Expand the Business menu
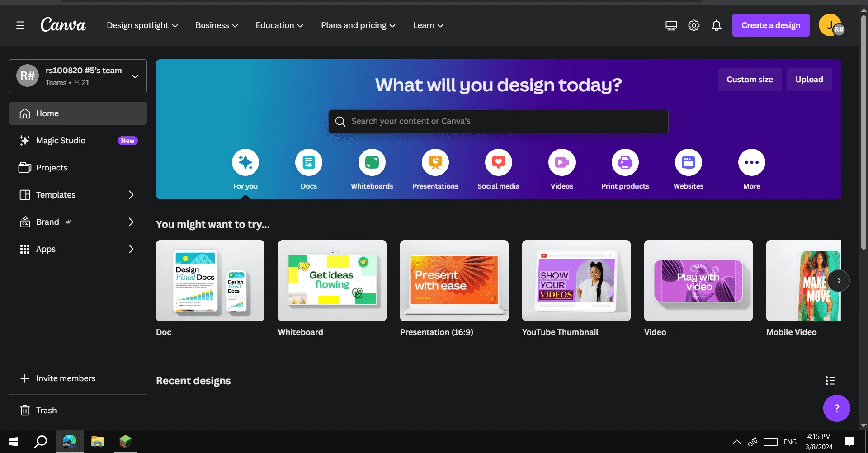868x453 pixels. click(217, 25)
